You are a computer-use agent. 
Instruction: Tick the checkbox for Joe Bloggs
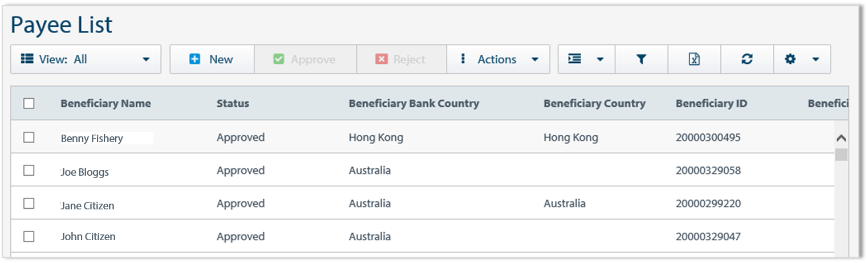[29, 171]
